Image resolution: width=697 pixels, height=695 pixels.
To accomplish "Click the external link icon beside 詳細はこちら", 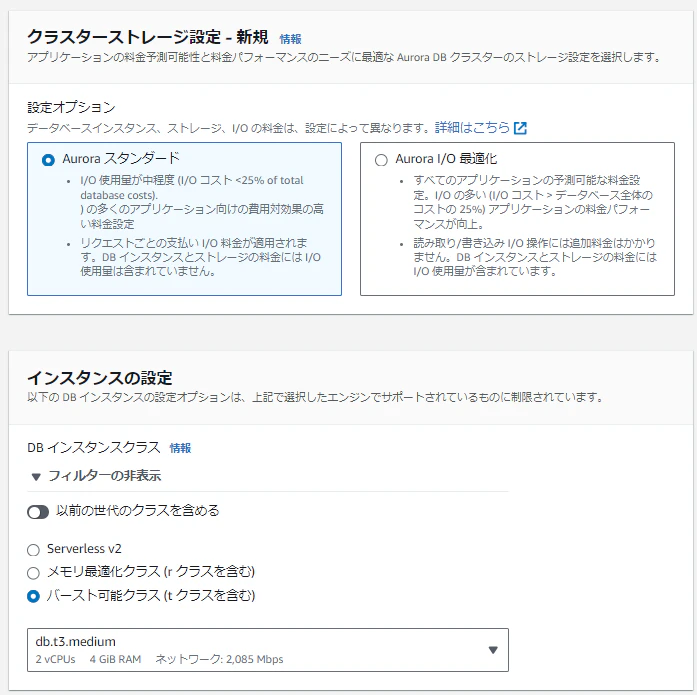I will tap(520, 128).
